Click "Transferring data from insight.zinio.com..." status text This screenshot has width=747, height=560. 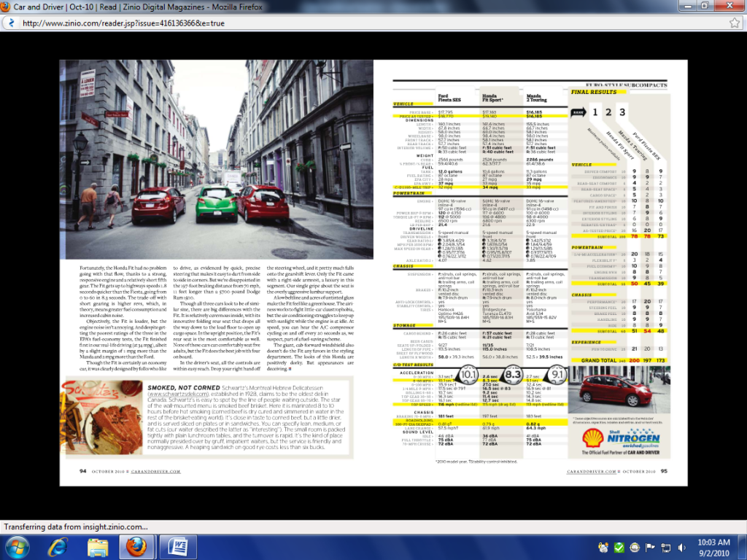point(76,526)
